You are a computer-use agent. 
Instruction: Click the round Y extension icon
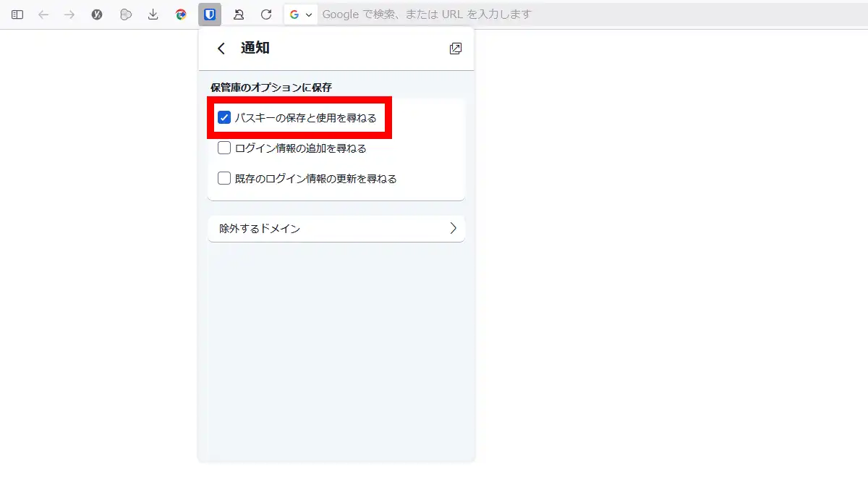97,14
